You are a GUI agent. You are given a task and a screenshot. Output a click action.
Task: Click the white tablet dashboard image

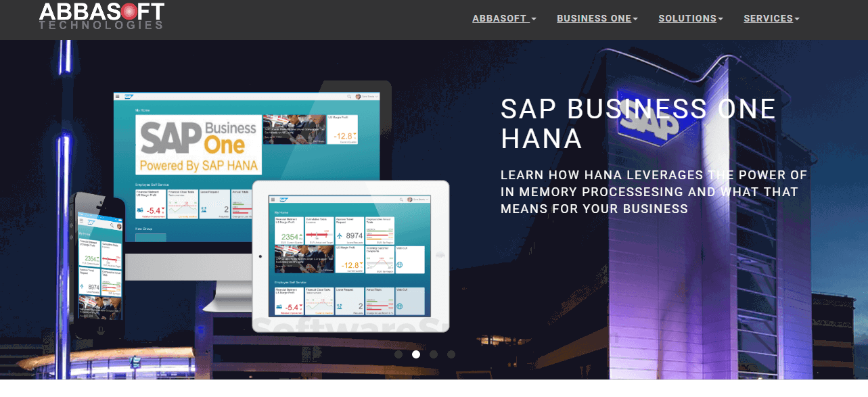[350, 256]
